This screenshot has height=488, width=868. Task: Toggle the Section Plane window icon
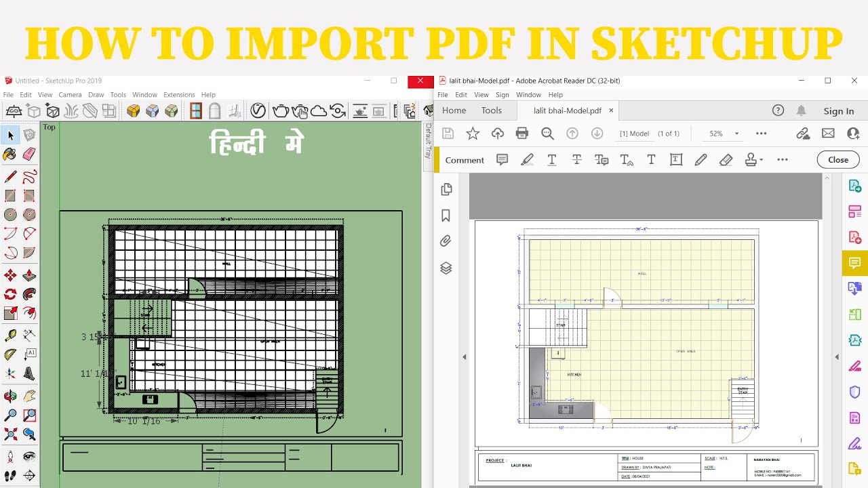(x=196, y=110)
